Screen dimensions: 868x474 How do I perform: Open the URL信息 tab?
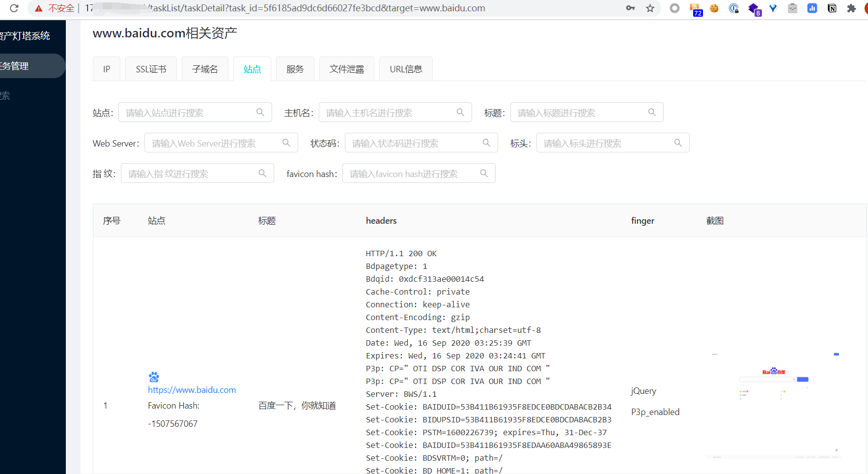coord(406,69)
